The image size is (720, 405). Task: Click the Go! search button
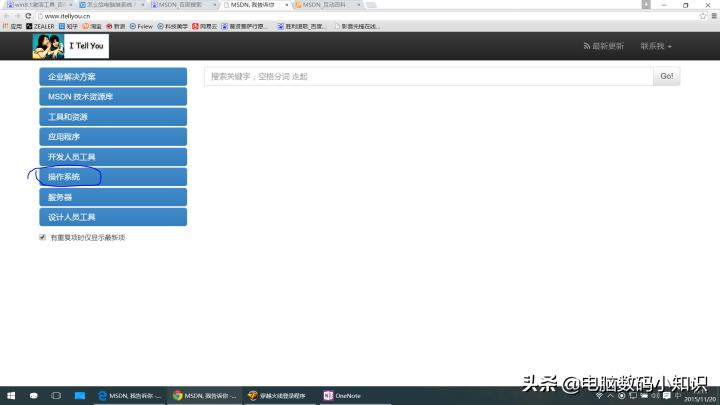coord(667,76)
